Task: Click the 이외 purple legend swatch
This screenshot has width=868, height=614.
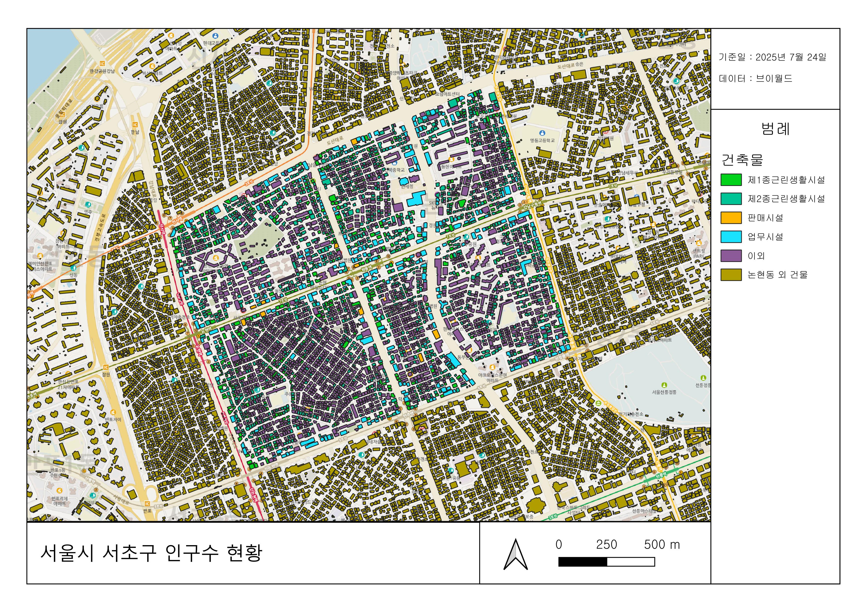Action: point(731,256)
